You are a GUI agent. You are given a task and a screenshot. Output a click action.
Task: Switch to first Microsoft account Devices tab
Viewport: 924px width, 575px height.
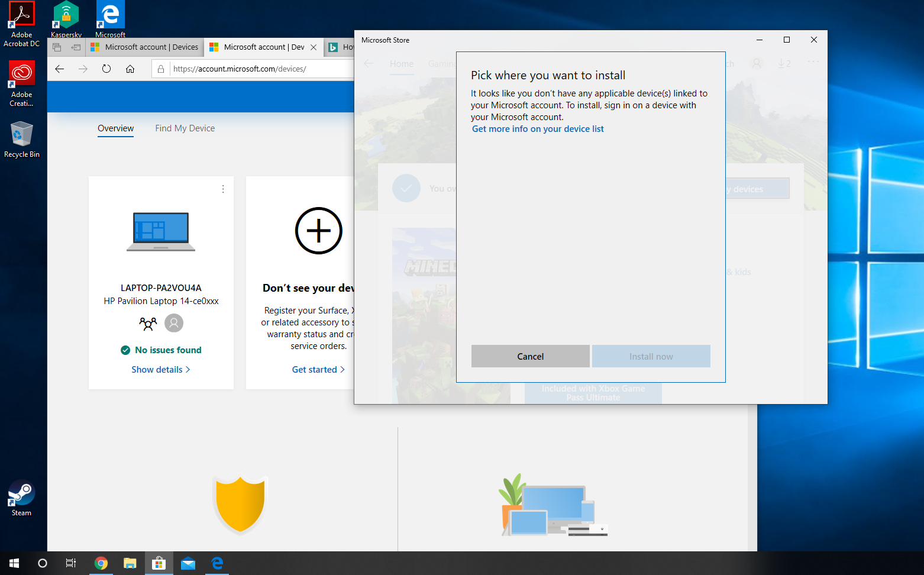pos(145,47)
